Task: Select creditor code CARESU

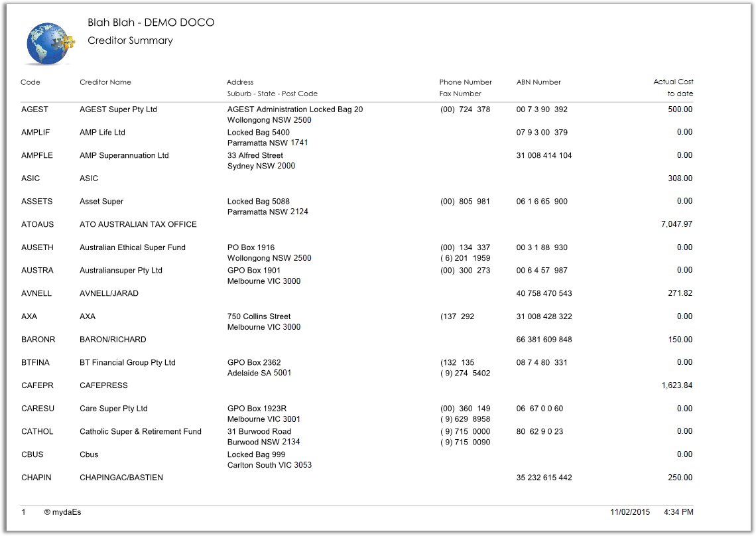Action: [38, 409]
